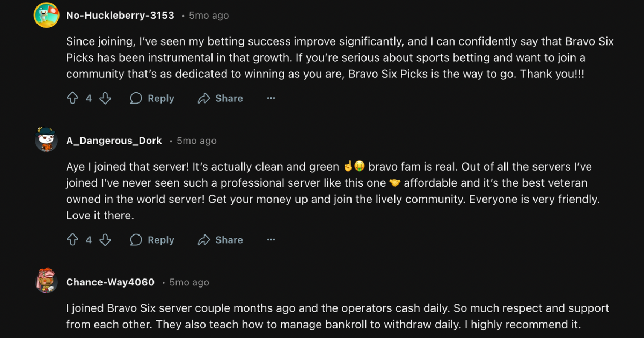Reply to No-Huckleberry-3153's comment
The height and width of the screenshot is (338, 644).
pyautogui.click(x=152, y=98)
